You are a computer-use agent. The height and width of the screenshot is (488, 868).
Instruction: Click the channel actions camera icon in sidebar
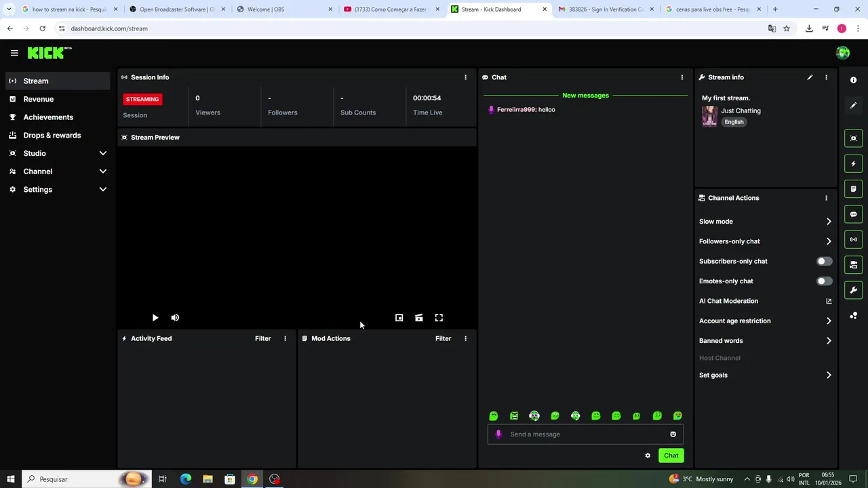[x=853, y=265]
